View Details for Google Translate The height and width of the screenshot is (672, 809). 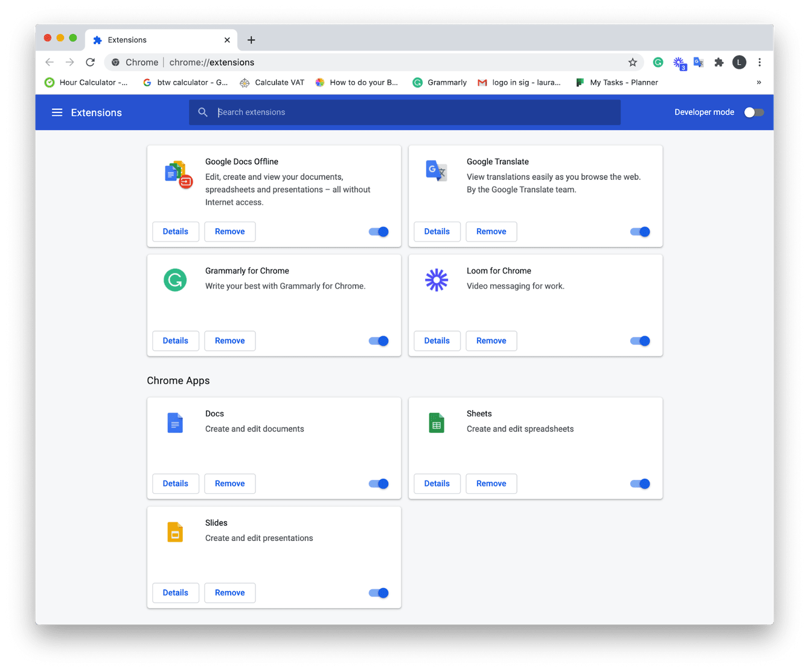coord(437,232)
